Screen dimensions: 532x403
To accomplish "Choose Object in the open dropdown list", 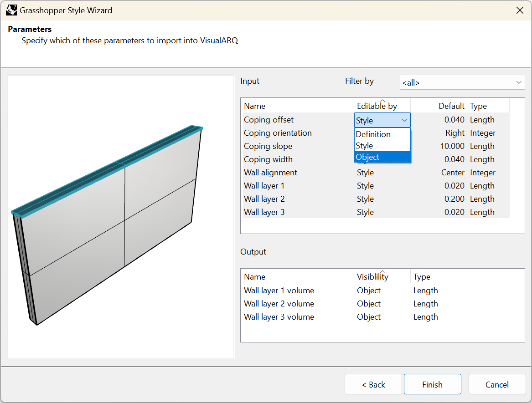I will 382,157.
